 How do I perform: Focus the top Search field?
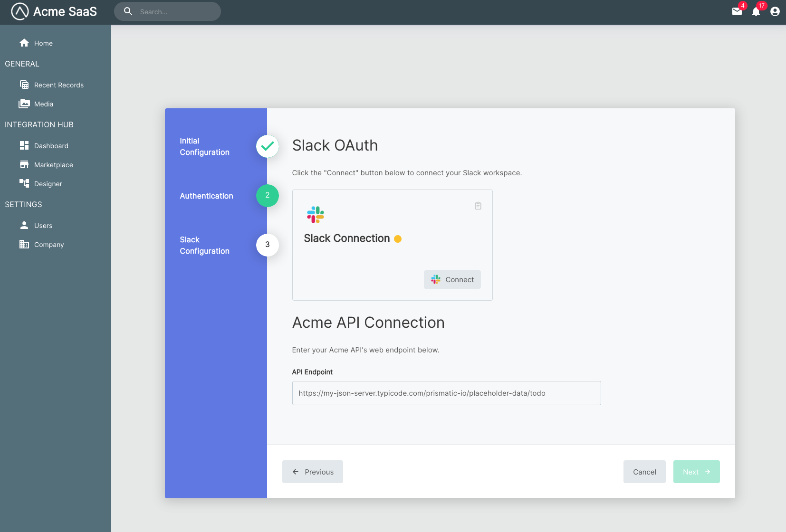pyautogui.click(x=167, y=11)
